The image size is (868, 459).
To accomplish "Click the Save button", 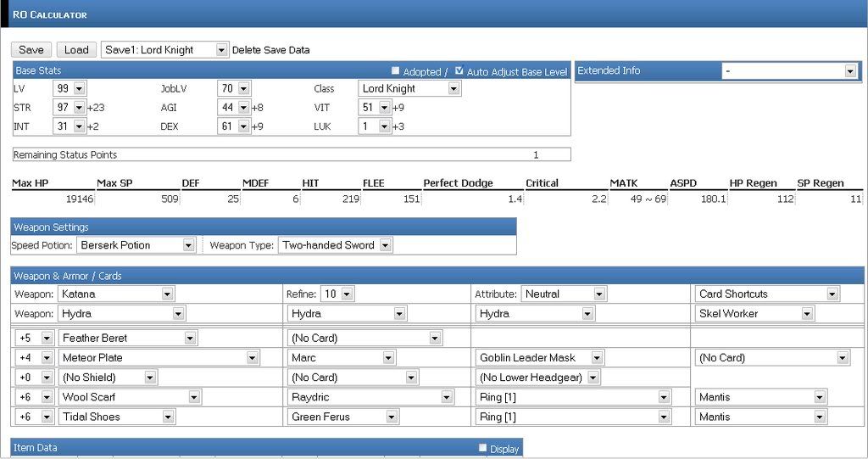I will coord(31,50).
